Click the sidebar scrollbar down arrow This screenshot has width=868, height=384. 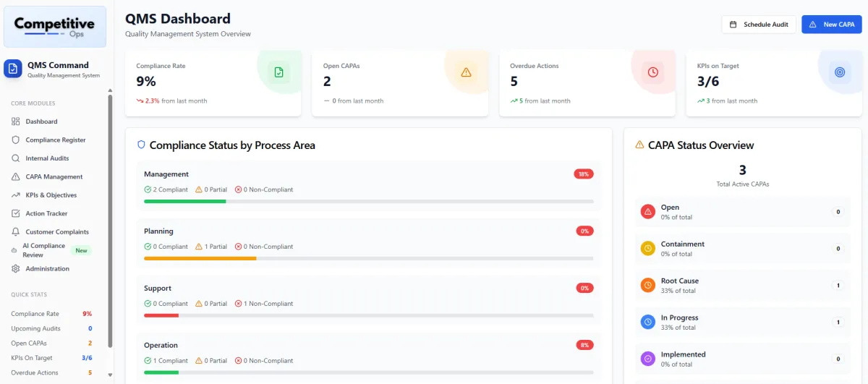coord(110,375)
